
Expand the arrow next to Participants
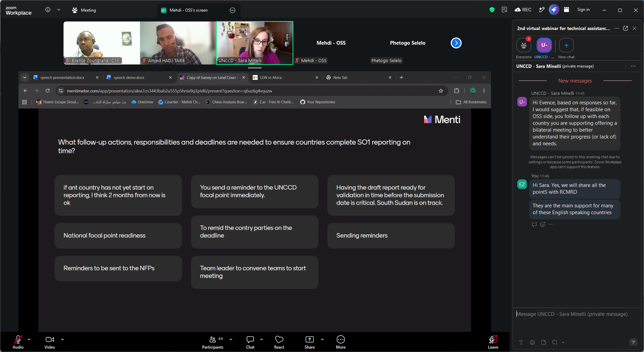pyautogui.click(x=231, y=339)
